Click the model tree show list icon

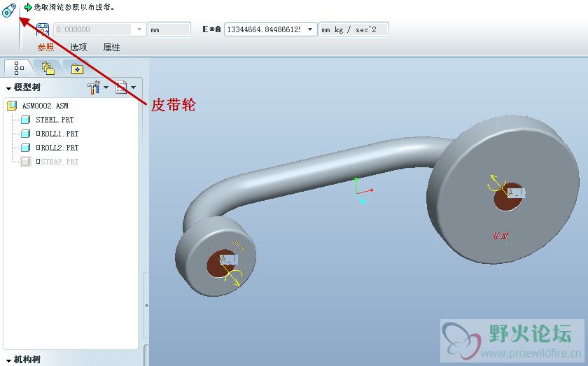point(121,87)
